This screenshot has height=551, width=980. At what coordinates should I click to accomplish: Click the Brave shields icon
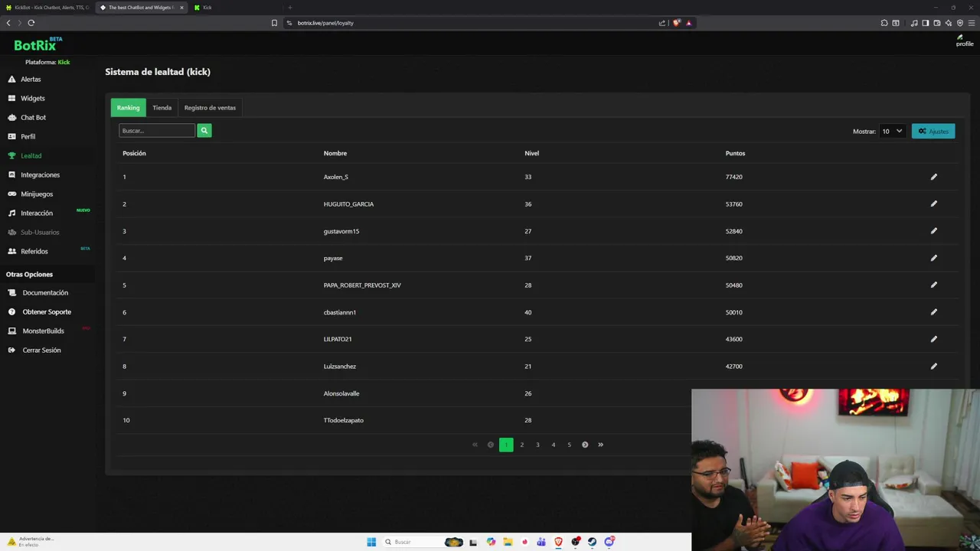[x=676, y=23]
